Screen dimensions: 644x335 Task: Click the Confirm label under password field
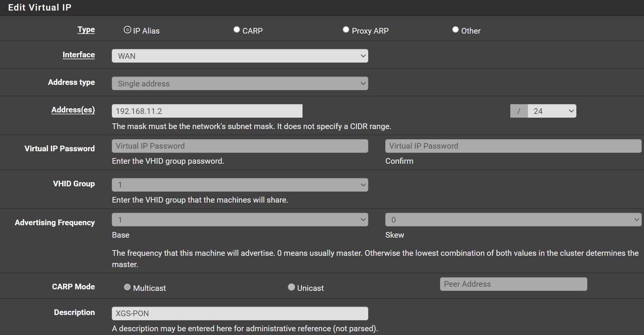tap(399, 161)
